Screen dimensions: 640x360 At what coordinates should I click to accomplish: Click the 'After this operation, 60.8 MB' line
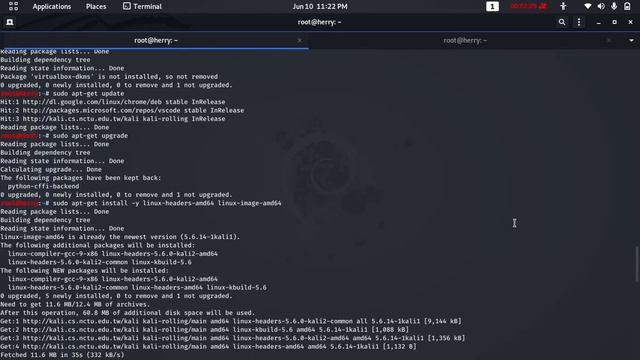(x=127, y=313)
